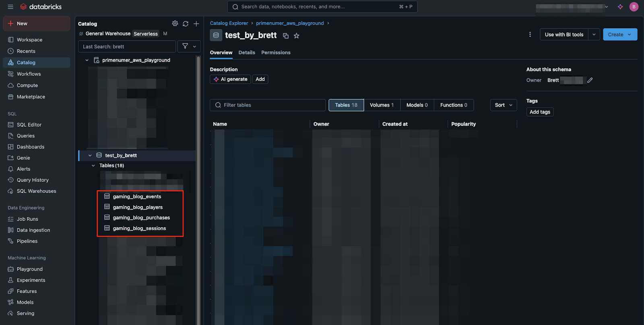This screenshot has width=644, height=325.
Task: Open SQL Editor
Action: click(x=37, y=125)
